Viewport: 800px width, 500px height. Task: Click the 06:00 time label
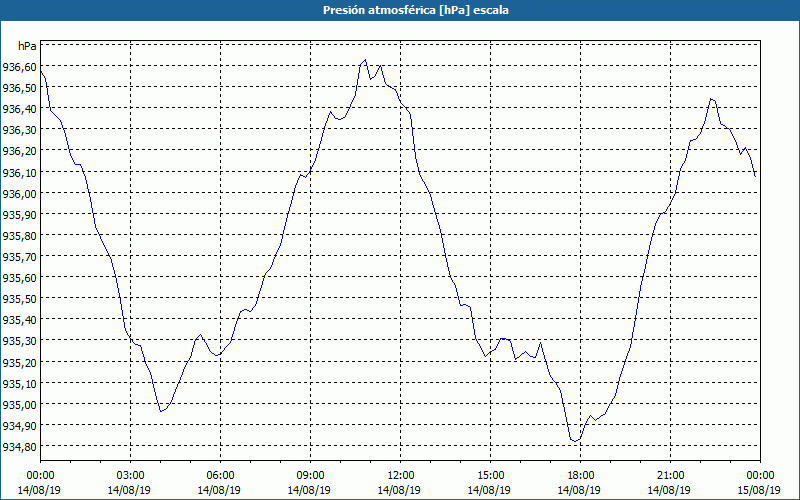[220, 476]
